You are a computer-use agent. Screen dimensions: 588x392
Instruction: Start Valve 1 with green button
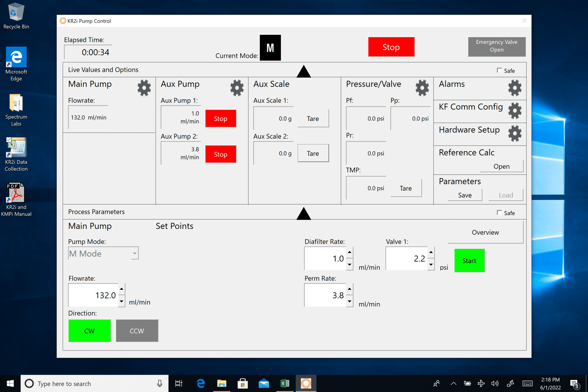click(469, 260)
